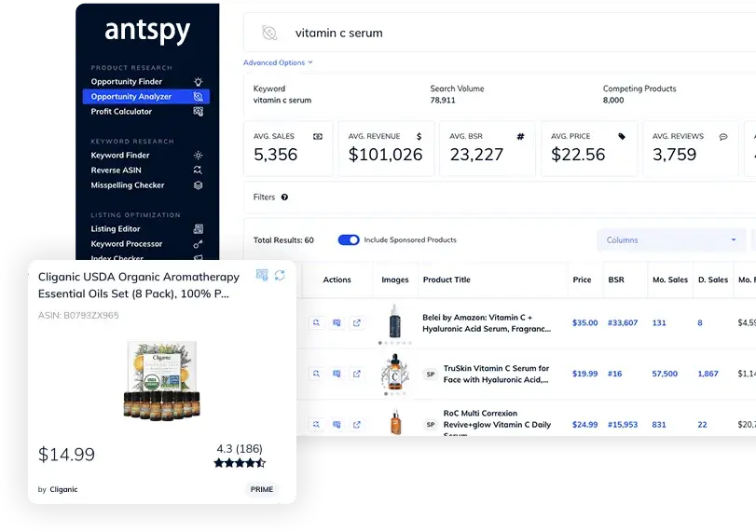
Task: Open the Columns dropdown
Action: [671, 240]
